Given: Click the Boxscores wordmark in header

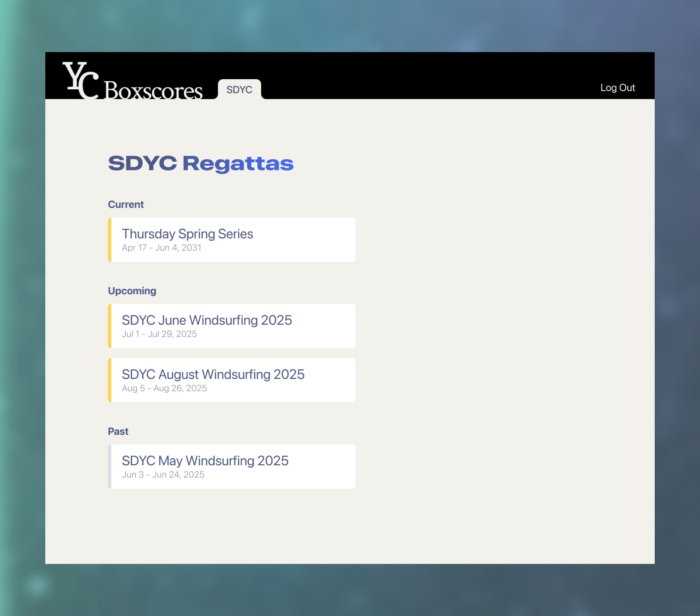Looking at the screenshot, I should (153, 90).
